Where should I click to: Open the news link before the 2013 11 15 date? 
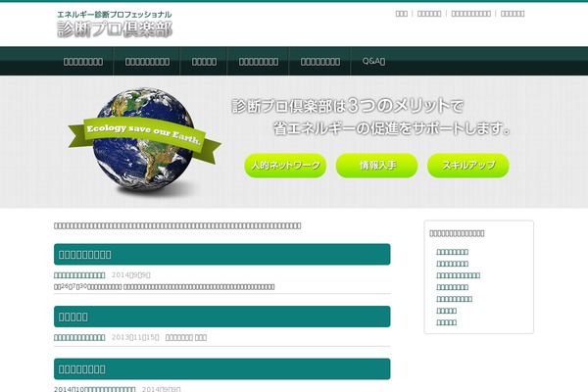(x=79, y=337)
